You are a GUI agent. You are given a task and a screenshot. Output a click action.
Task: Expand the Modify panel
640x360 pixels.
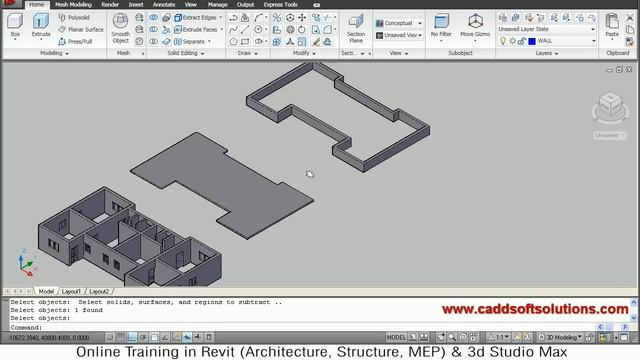pos(304,53)
